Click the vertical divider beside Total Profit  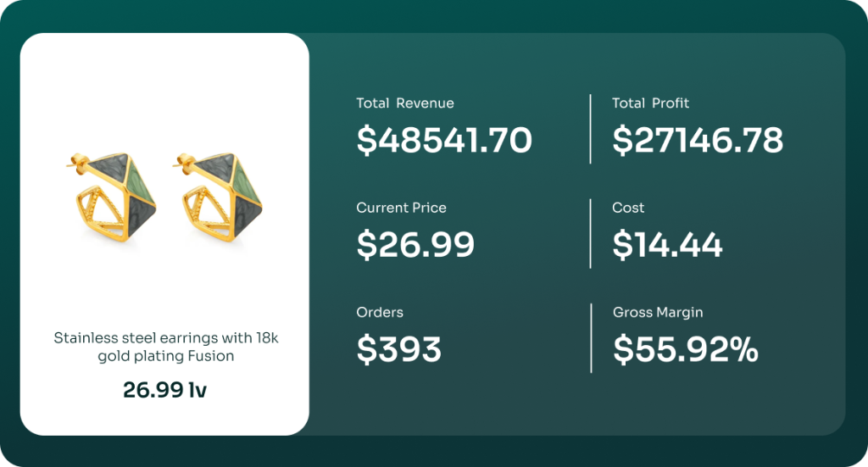point(590,129)
